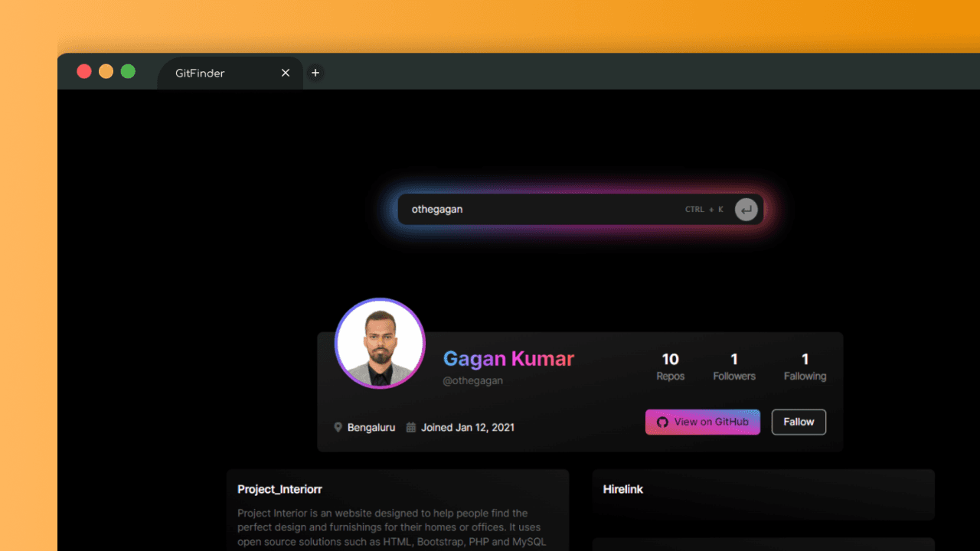Open a new tab with the plus icon
This screenshot has width=980, height=551.
point(315,73)
